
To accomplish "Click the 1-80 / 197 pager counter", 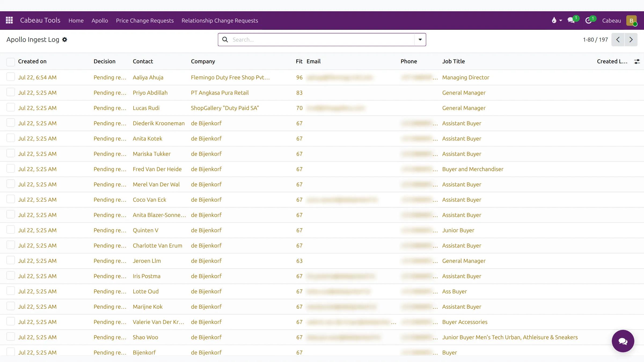I will pyautogui.click(x=595, y=40).
